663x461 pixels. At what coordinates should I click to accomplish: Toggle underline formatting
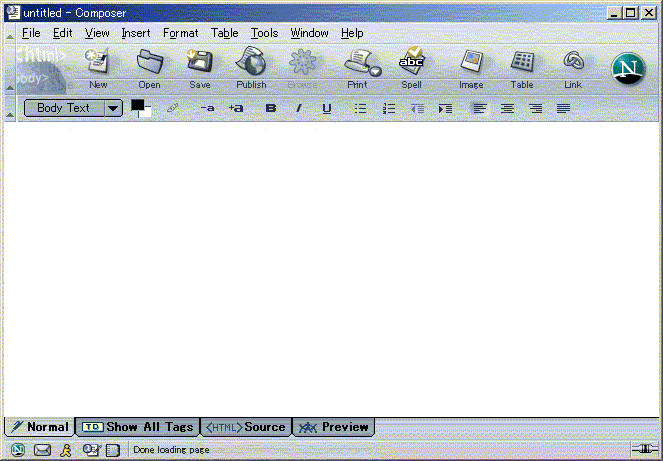tap(326, 109)
